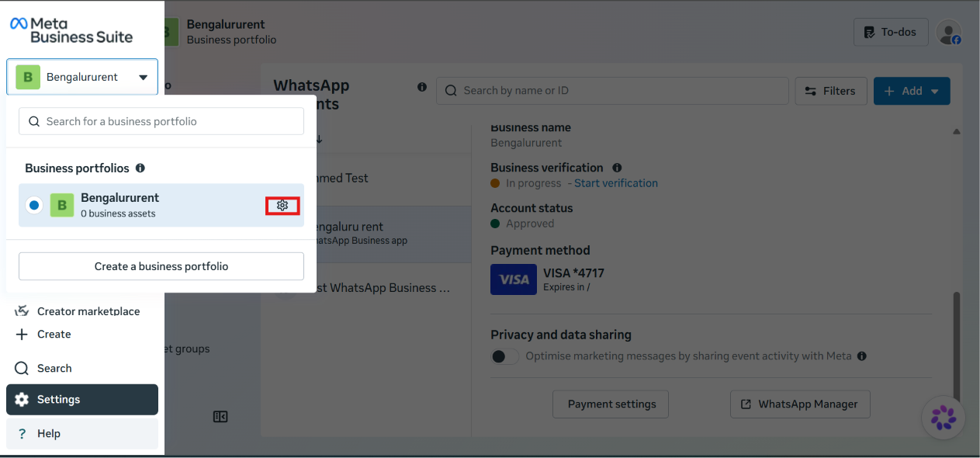Click the Approved account status text
The height and width of the screenshot is (458, 980).
530,224
